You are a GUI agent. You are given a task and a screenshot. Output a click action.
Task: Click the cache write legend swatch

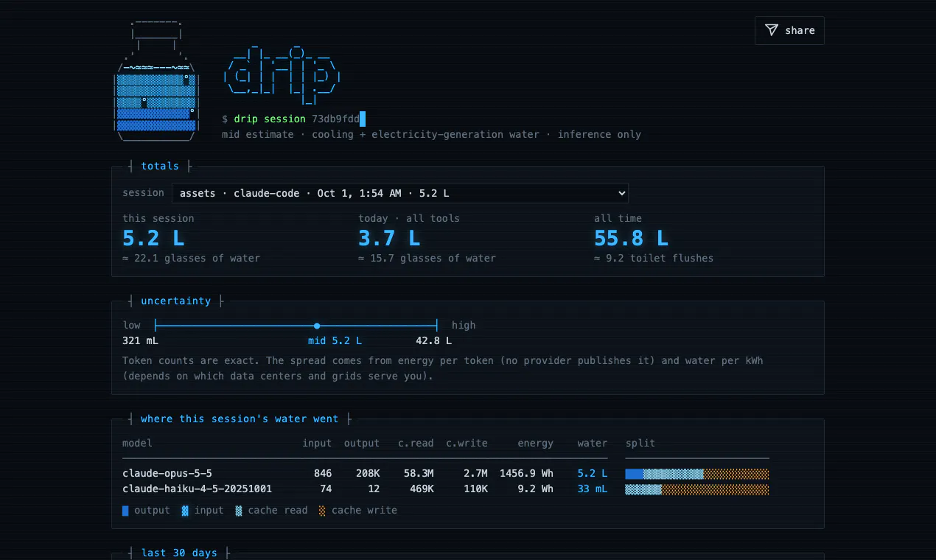click(322, 511)
